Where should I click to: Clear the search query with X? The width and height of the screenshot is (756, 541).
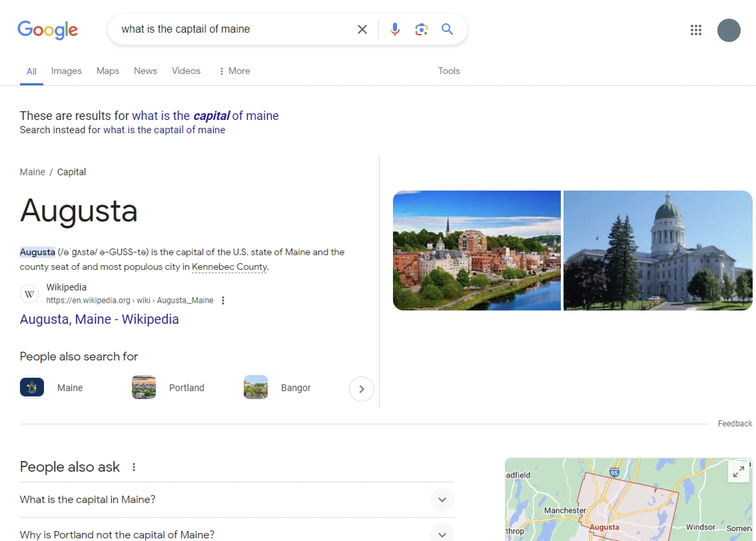pos(362,29)
